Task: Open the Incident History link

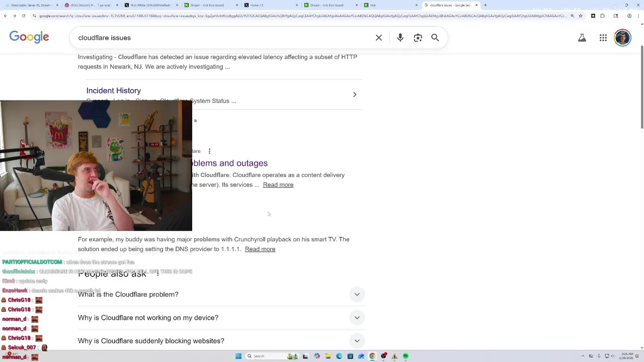Action: click(x=114, y=90)
